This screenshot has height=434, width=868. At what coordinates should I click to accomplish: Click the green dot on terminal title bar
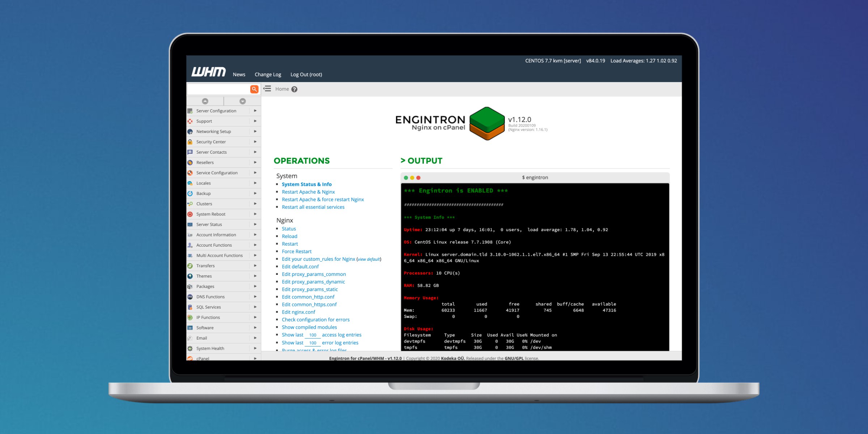pos(406,178)
